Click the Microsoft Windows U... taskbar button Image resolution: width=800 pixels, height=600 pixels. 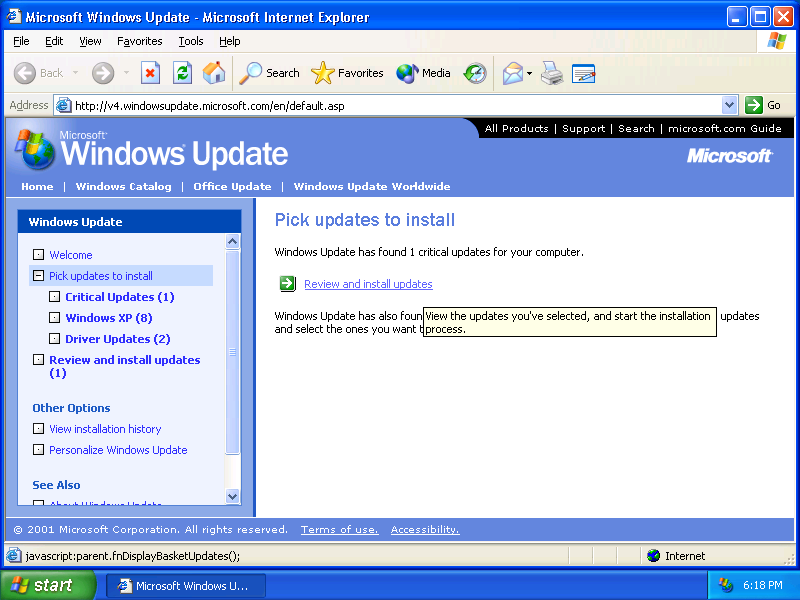pos(186,586)
